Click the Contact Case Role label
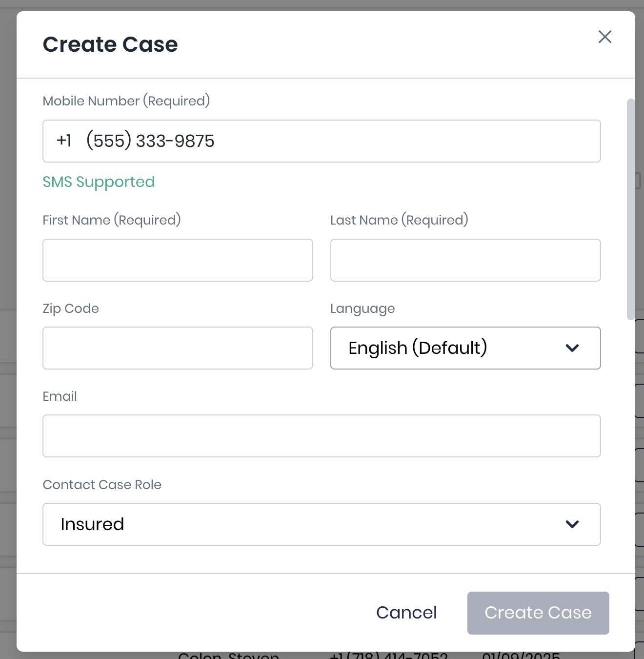 coord(102,485)
